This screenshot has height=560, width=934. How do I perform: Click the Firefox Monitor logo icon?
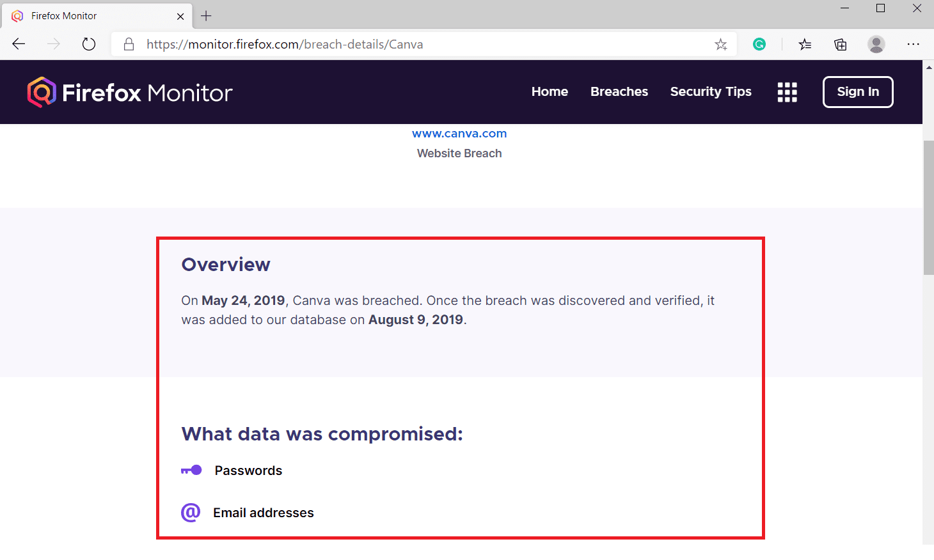coord(41,92)
